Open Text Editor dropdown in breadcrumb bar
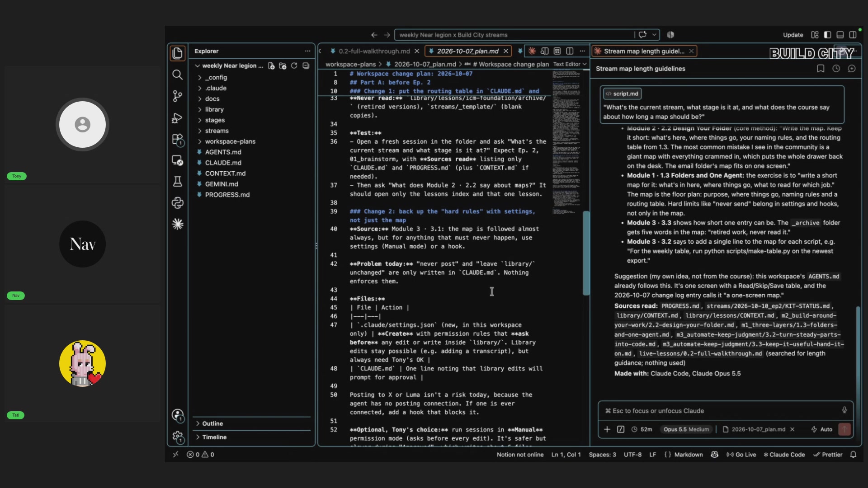The height and width of the screenshot is (488, 868). pos(570,64)
